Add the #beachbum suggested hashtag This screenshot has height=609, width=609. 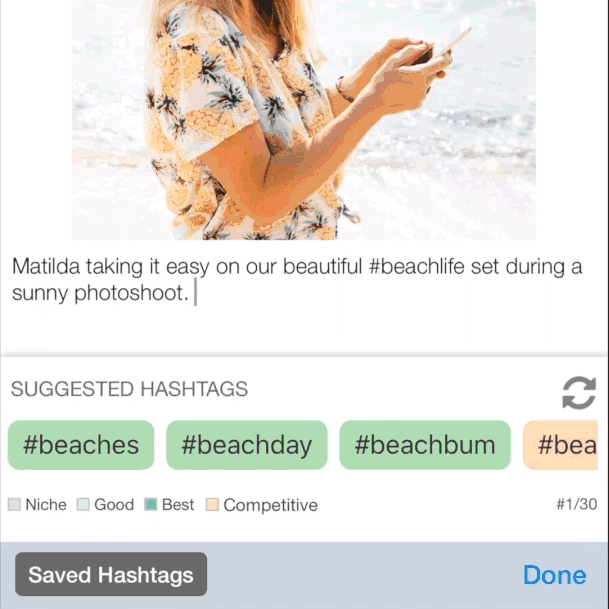(x=425, y=445)
